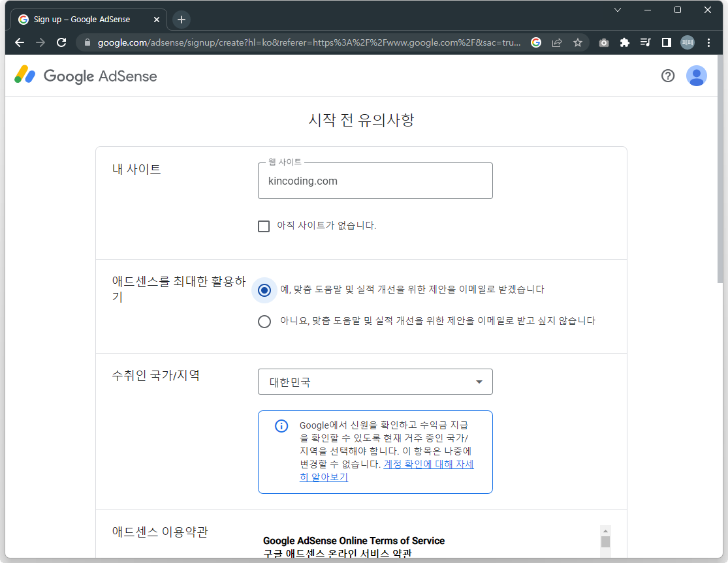This screenshot has width=728, height=563.
Task: Check the 아직 사이트가 없습니다 checkbox
Action: click(x=264, y=226)
